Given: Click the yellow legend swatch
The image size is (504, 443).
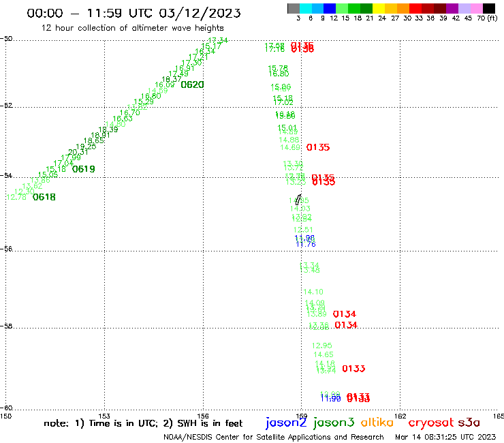Looking at the screenshot, I should point(379,8).
